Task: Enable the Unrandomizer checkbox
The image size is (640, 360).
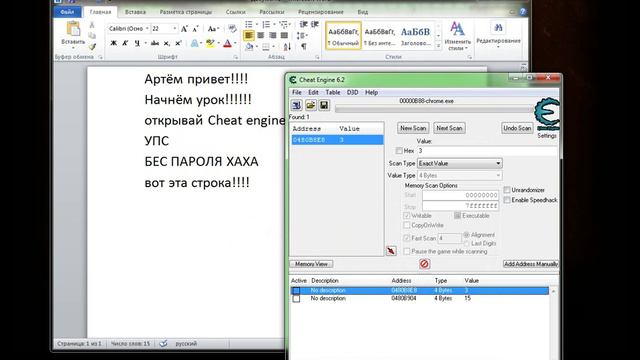Action: pyautogui.click(x=507, y=190)
